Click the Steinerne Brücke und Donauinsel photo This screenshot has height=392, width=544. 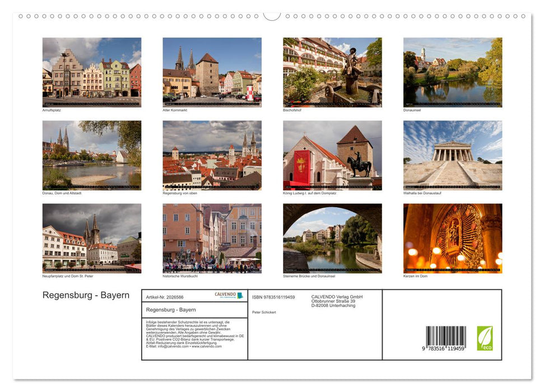click(332, 239)
